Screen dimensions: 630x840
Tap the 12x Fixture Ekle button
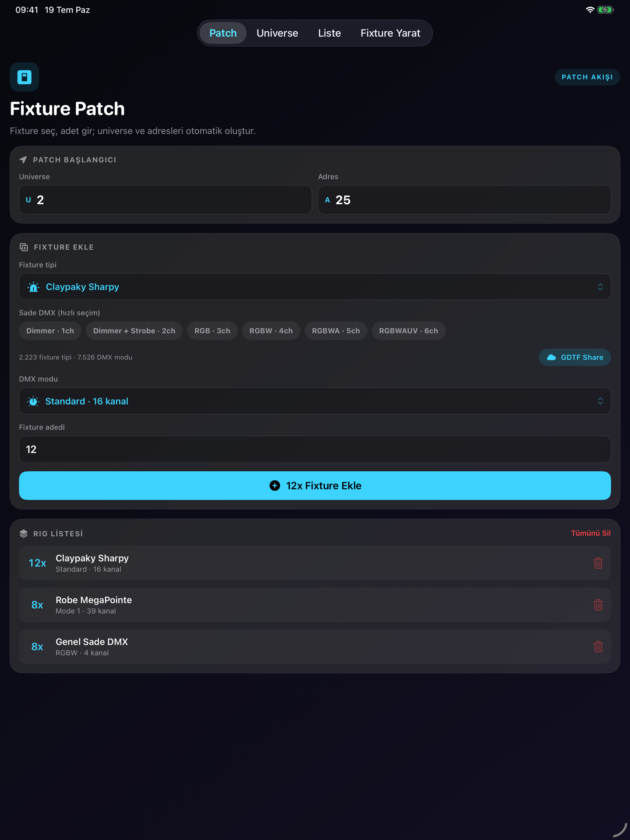coord(315,486)
